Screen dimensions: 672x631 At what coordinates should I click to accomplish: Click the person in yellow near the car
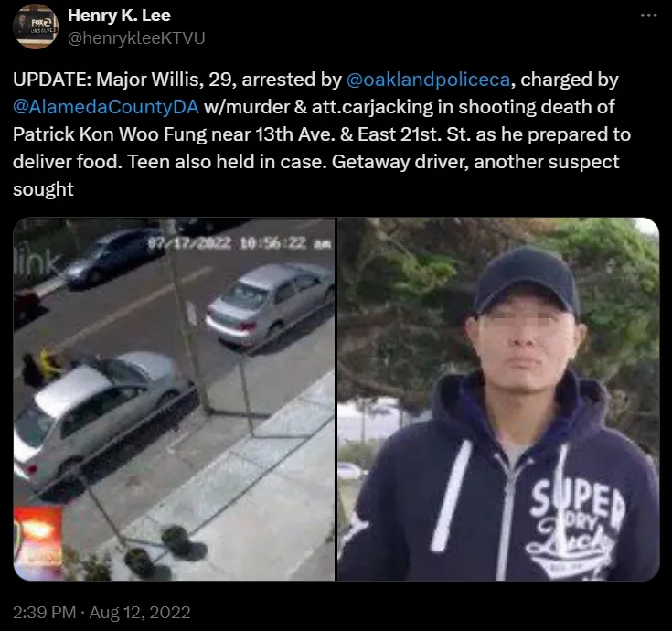(50, 364)
